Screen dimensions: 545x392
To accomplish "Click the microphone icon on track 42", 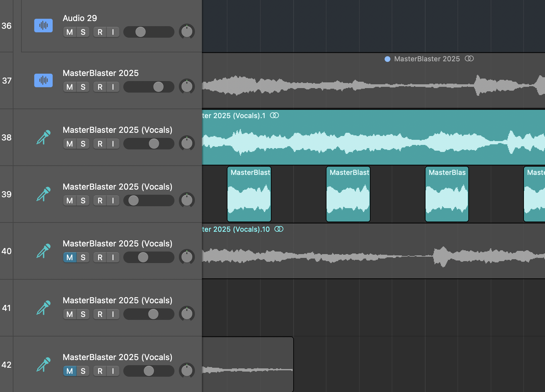I will 43,365.
